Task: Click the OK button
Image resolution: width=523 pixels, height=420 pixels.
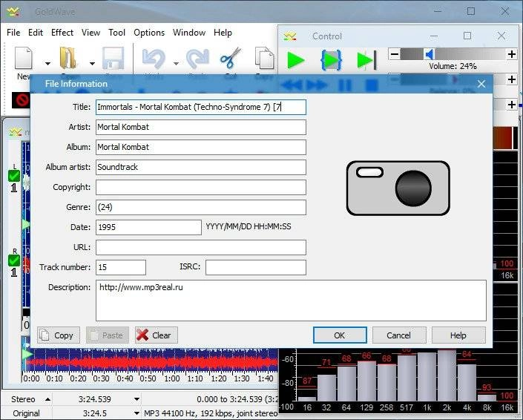Action: [x=340, y=335]
